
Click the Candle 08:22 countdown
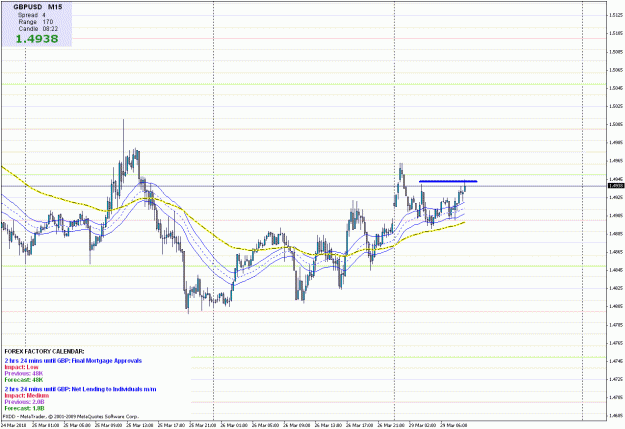(38, 29)
